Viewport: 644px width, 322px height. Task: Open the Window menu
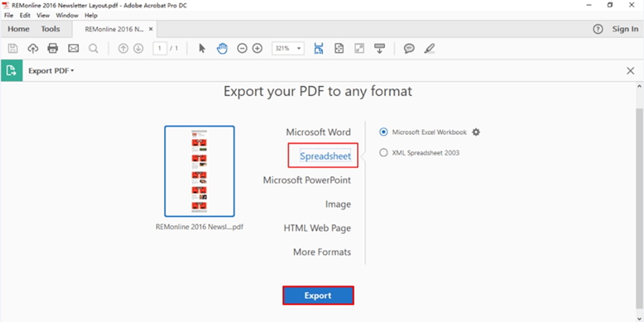pos(67,16)
